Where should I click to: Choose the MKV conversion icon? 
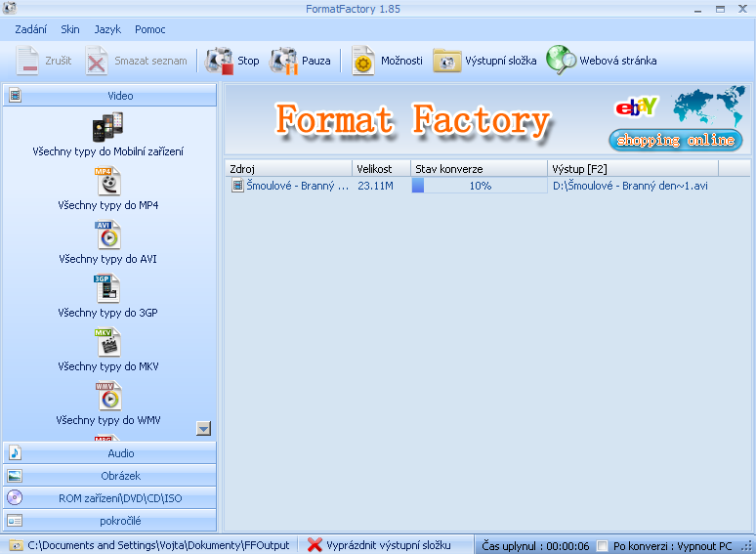click(x=108, y=342)
